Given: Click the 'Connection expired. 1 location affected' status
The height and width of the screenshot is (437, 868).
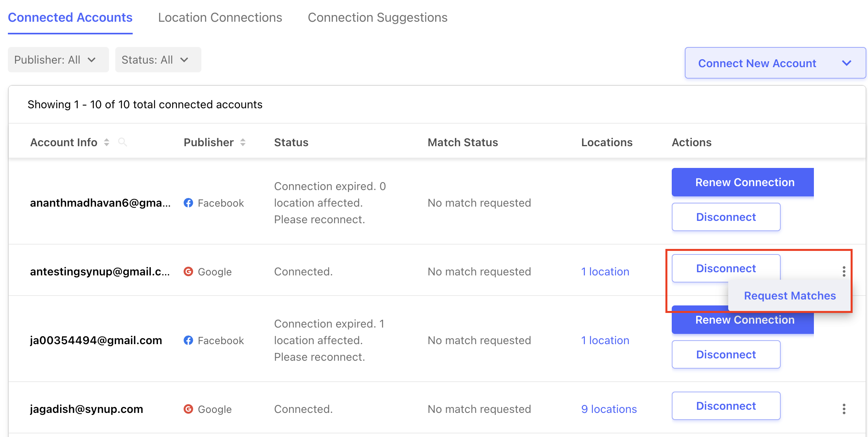Looking at the screenshot, I should point(329,340).
